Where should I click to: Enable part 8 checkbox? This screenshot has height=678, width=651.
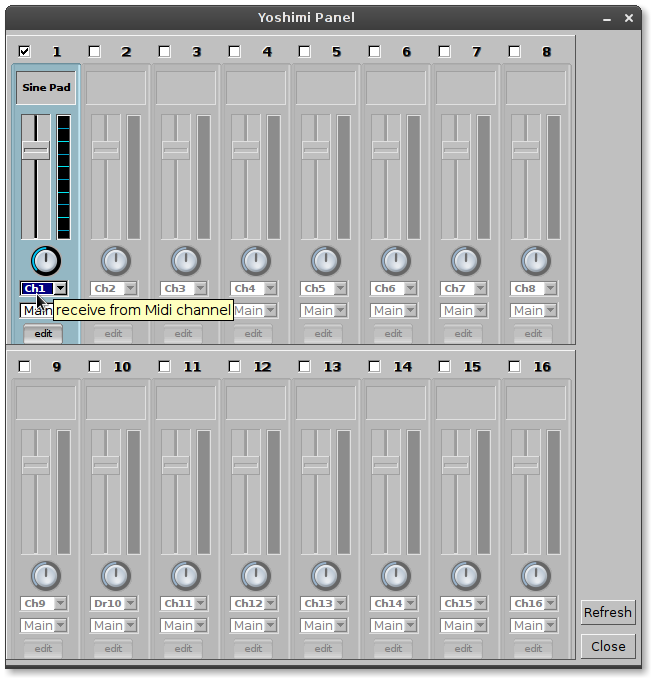point(515,52)
